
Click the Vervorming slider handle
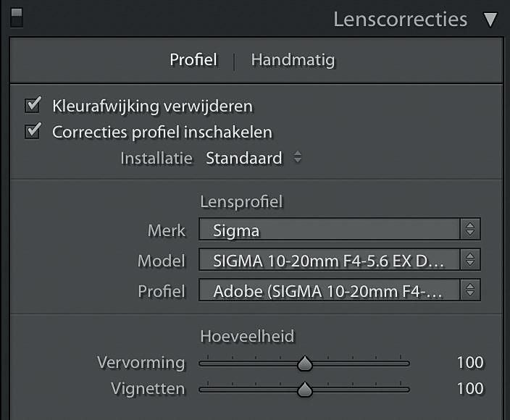tap(305, 363)
